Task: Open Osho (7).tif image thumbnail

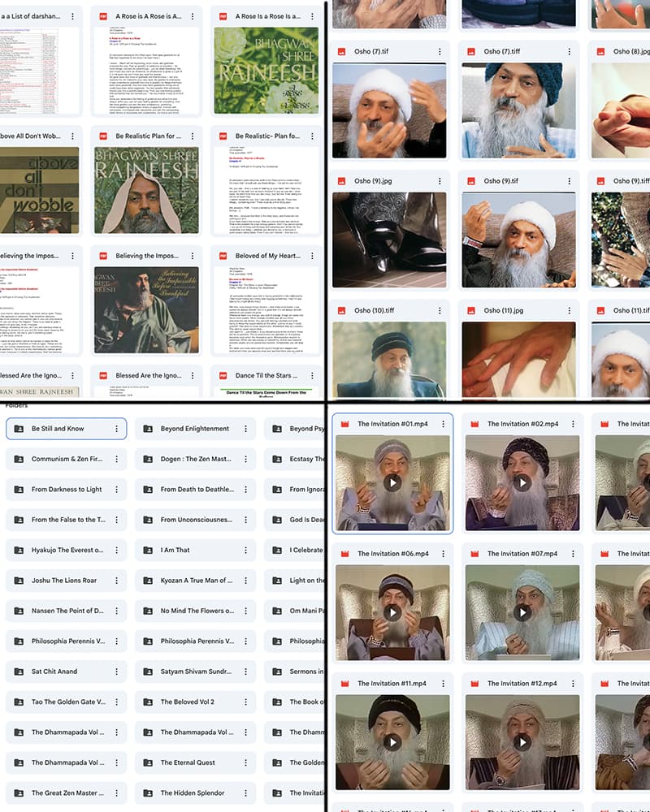Action: pos(389,110)
